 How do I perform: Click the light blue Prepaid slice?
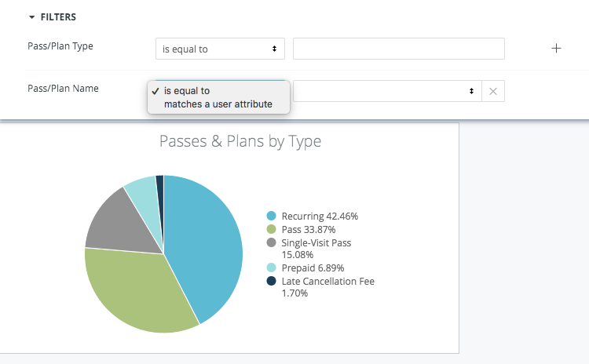coord(141,187)
